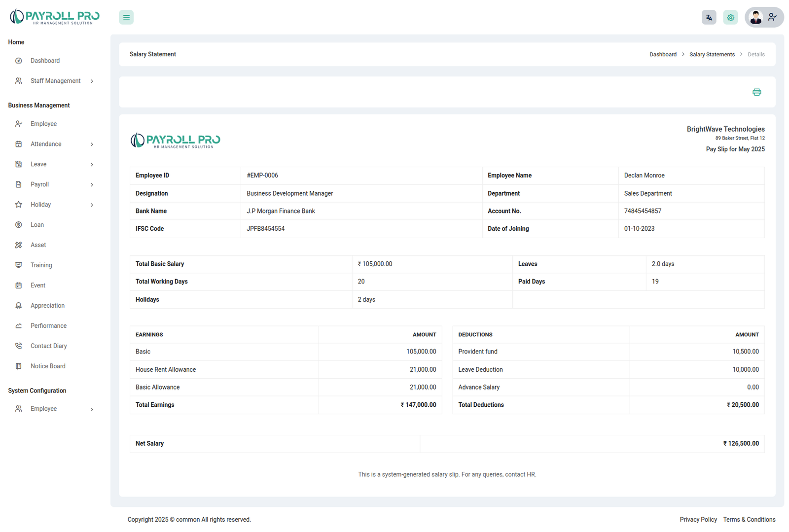This screenshot has width=789, height=532.
Task: Click the Asset tools icon
Action: [x=19, y=245]
